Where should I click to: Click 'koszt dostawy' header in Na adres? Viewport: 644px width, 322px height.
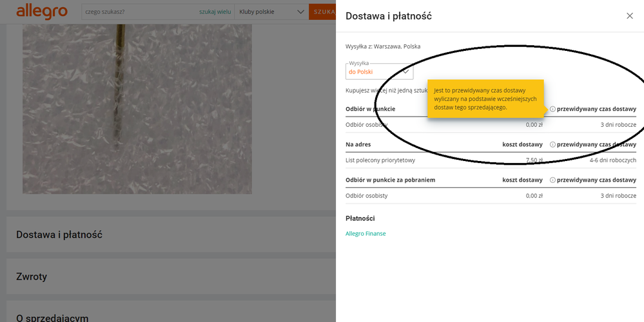click(522, 144)
